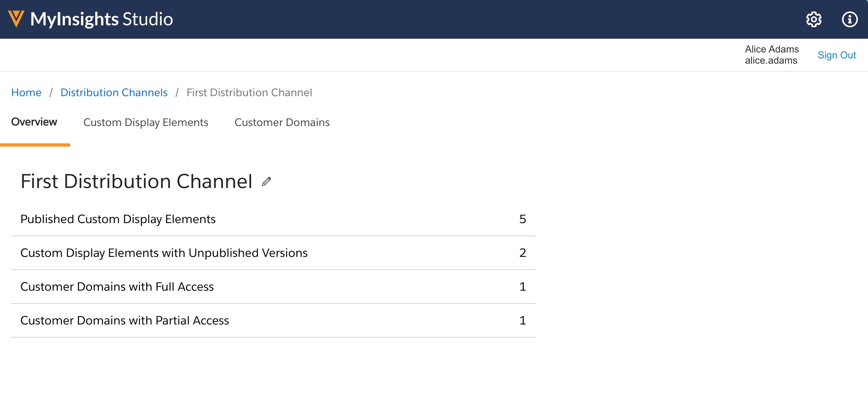Click Custom Display Elements with Unpublished Versions row

tap(164, 253)
